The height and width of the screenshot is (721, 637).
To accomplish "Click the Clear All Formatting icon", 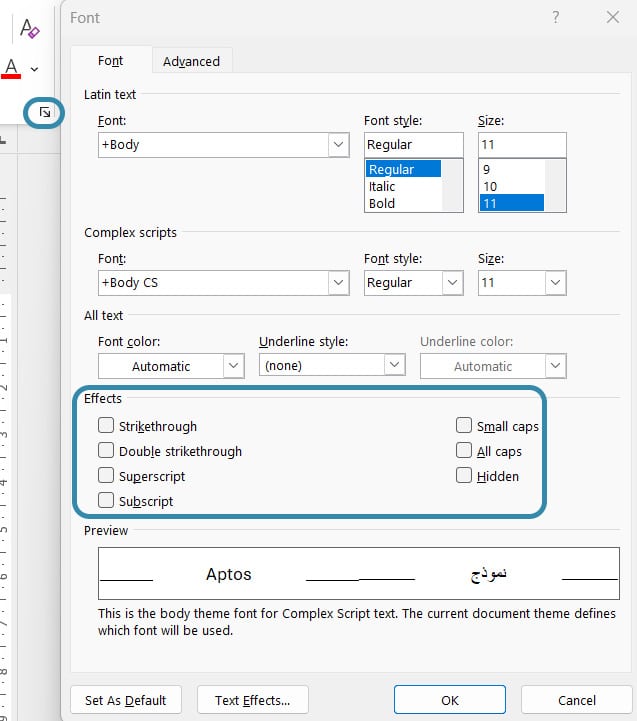I will (x=29, y=28).
